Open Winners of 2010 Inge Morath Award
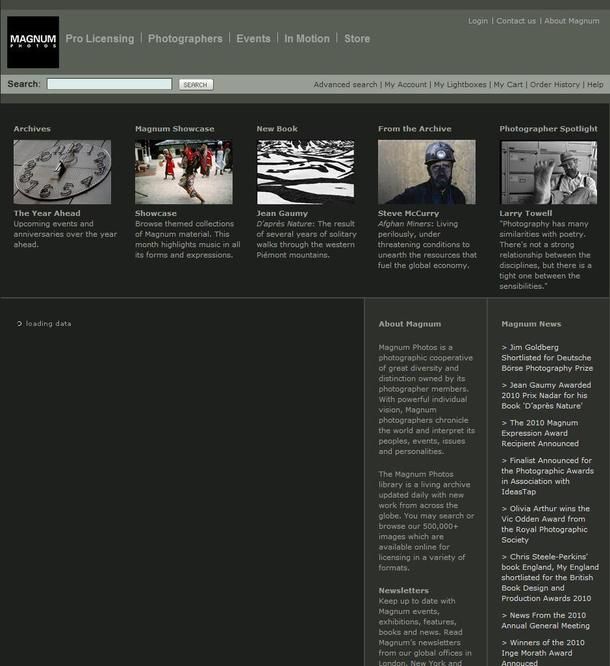The width and height of the screenshot is (610, 666). [x=543, y=652]
